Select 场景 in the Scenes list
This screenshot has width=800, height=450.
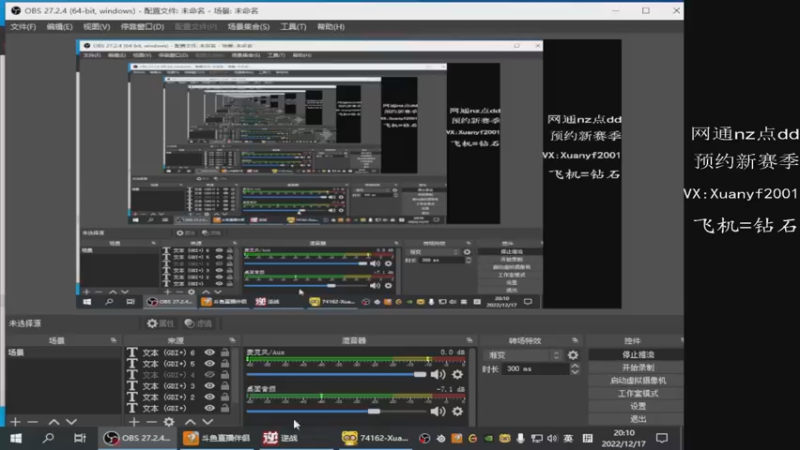[64, 353]
